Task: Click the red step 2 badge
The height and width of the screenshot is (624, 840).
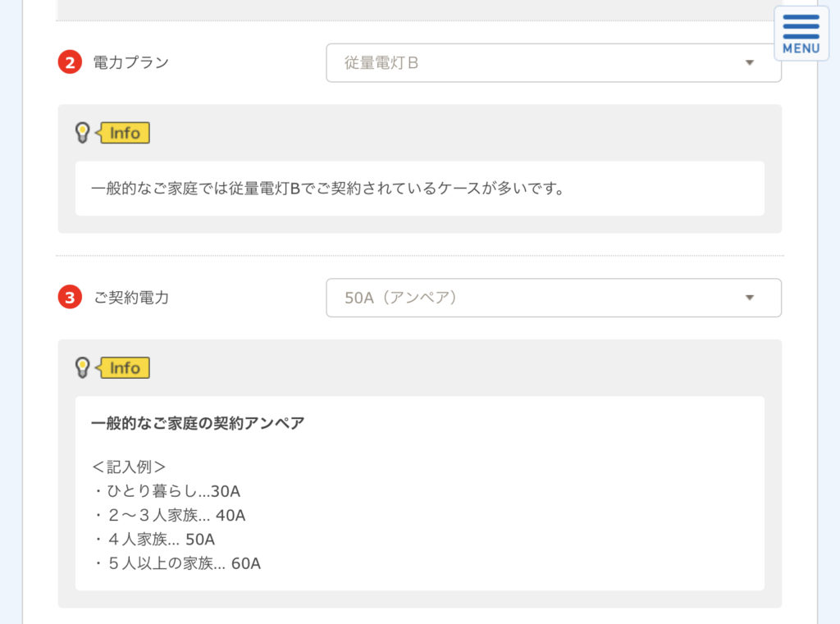Action: click(x=70, y=62)
